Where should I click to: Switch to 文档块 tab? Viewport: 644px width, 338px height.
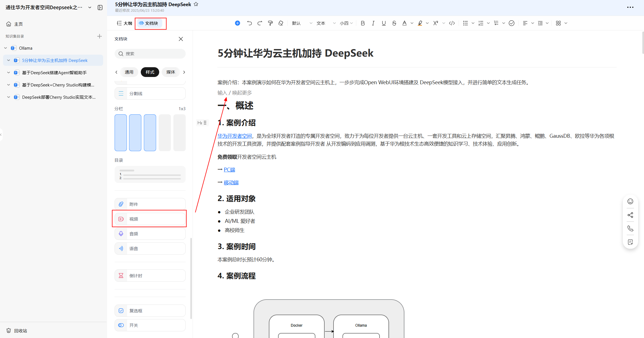(149, 23)
